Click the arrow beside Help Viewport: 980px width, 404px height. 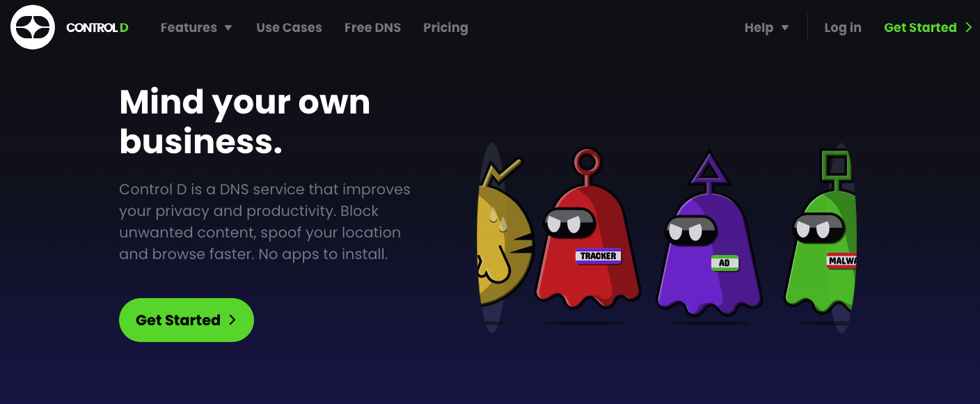(x=785, y=28)
